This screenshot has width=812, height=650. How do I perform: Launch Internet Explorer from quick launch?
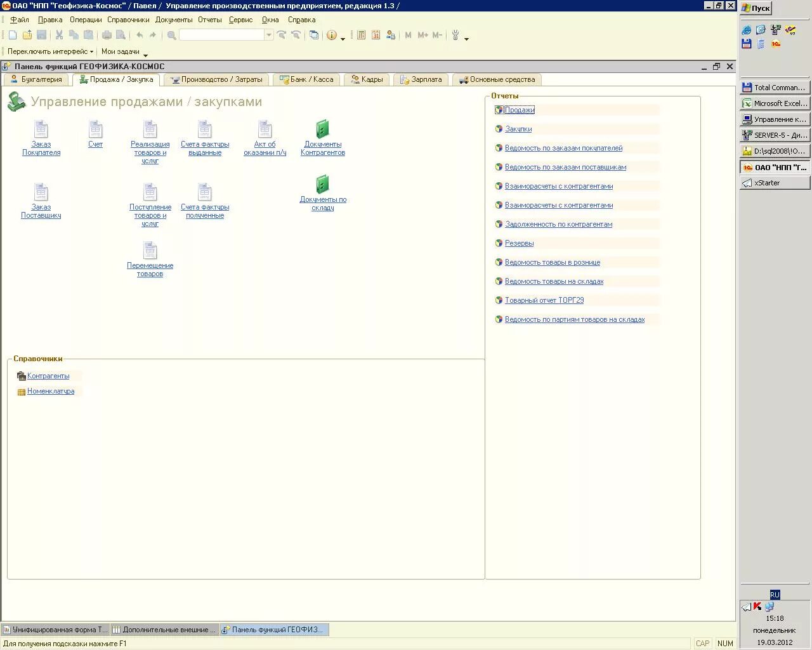click(747, 30)
